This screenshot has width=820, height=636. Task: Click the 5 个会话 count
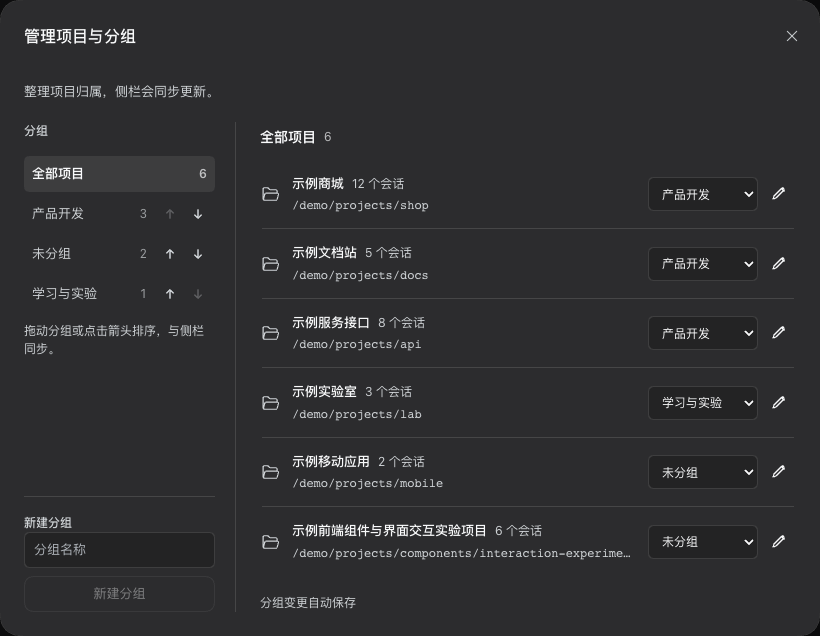389,253
